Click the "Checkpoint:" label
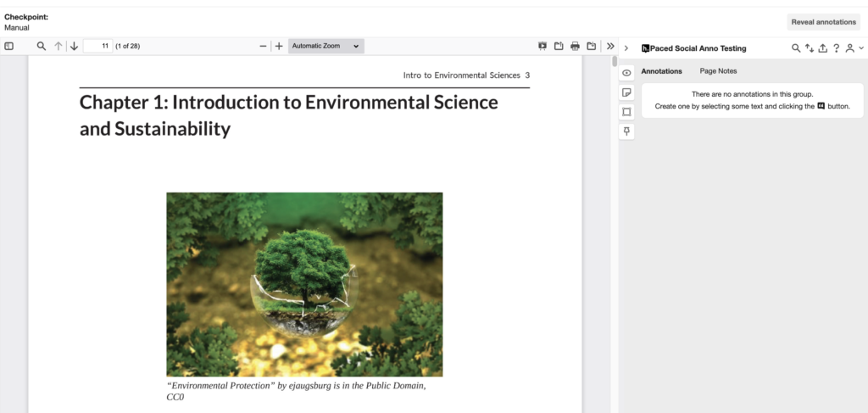This screenshot has height=413, width=868. pyautogui.click(x=26, y=17)
